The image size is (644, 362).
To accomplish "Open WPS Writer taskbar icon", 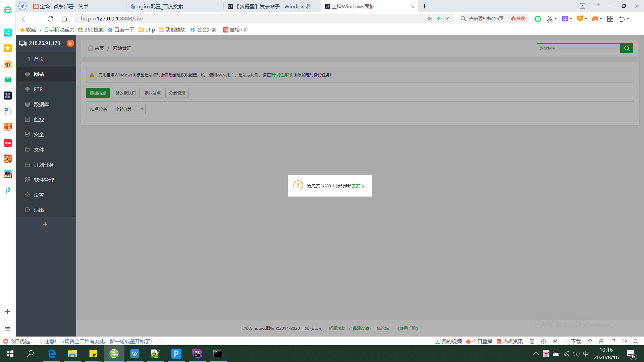I will [135, 354].
